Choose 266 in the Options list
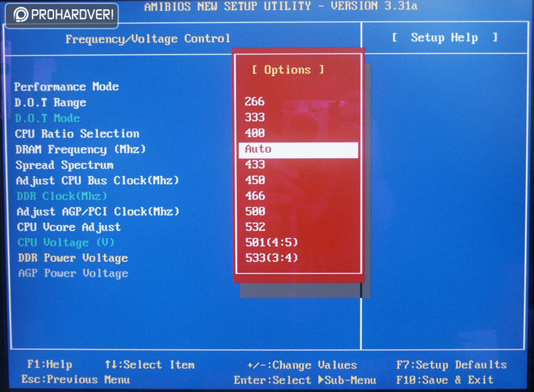This screenshot has height=392, width=534. [x=254, y=101]
